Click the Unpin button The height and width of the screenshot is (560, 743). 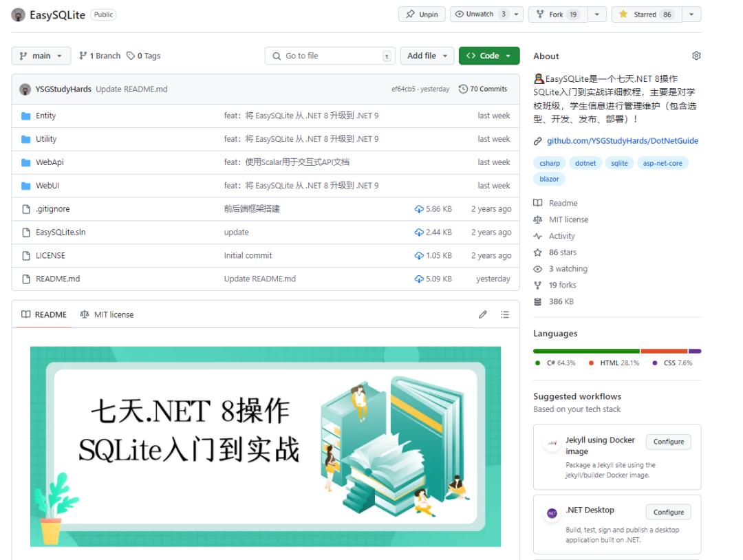(422, 14)
